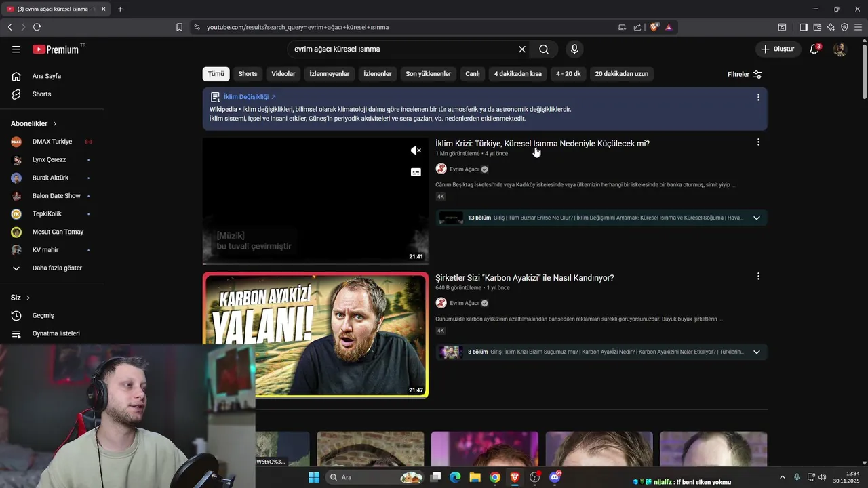Screen dimensions: 868x488
Task: Select the Shorts filter chip
Action: pyautogui.click(x=248, y=74)
